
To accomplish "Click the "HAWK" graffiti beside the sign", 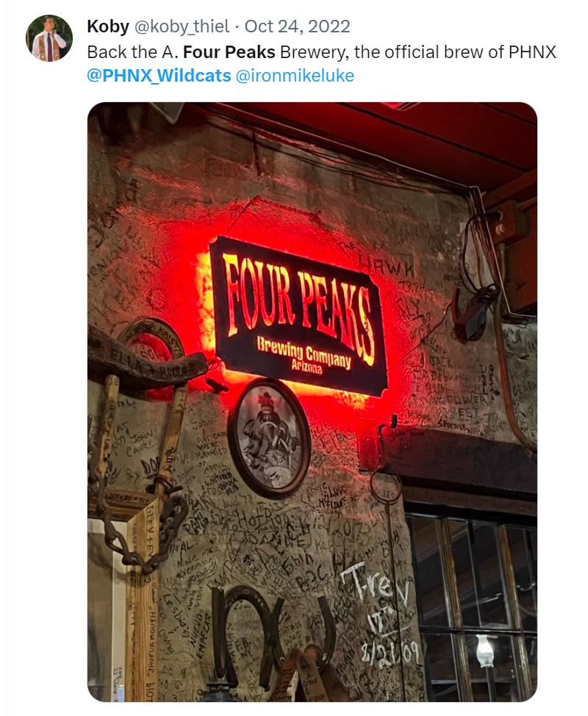I will (x=387, y=266).
